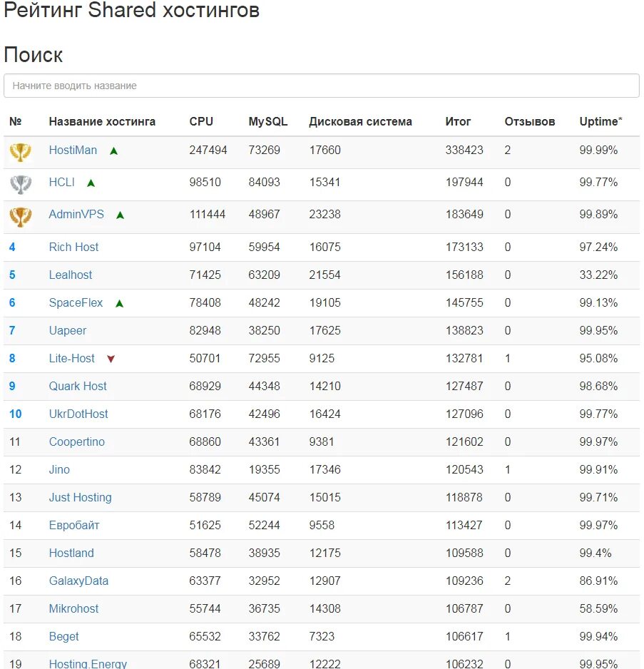Open the GalaxyData hosting link
The height and width of the screenshot is (669, 644).
tap(78, 581)
